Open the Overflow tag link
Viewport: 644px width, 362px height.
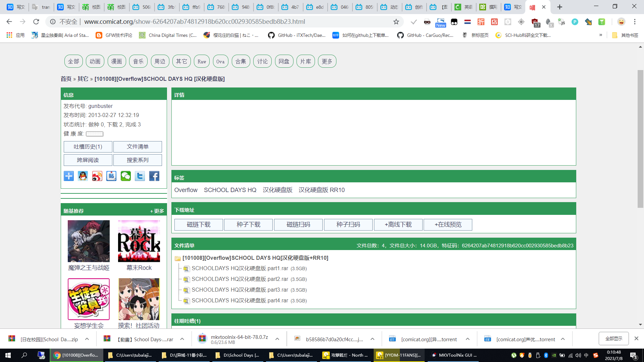click(186, 190)
